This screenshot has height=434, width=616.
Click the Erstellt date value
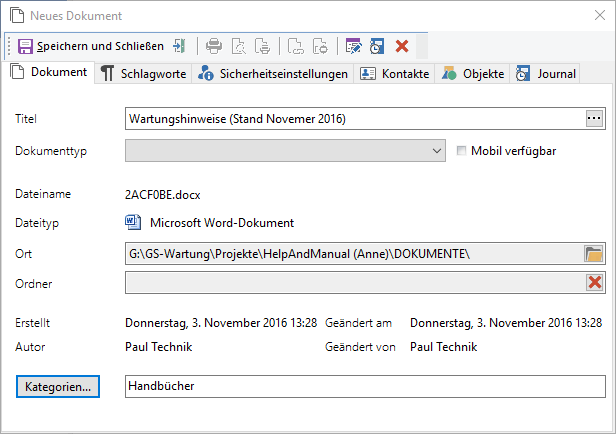click(221, 323)
